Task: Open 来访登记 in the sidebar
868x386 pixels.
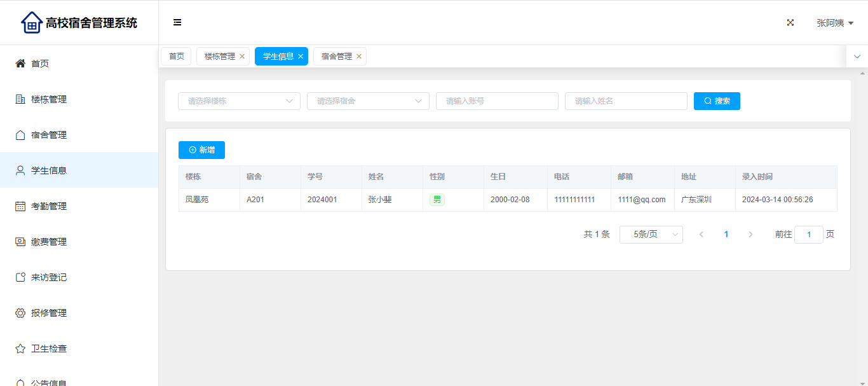Action: tap(48, 277)
